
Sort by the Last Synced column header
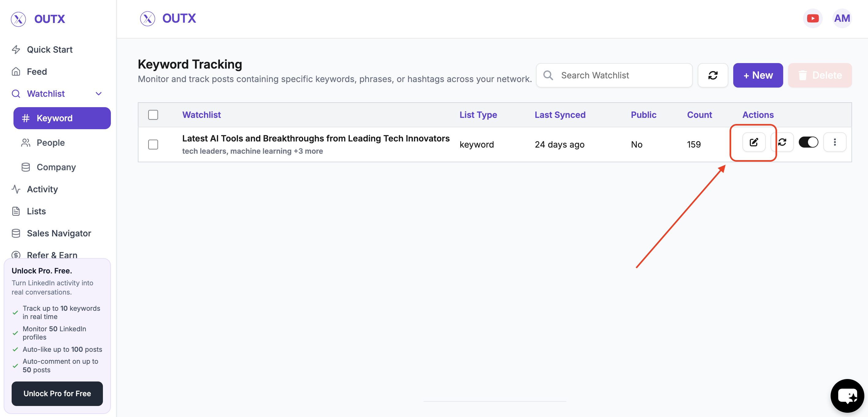[x=560, y=115]
